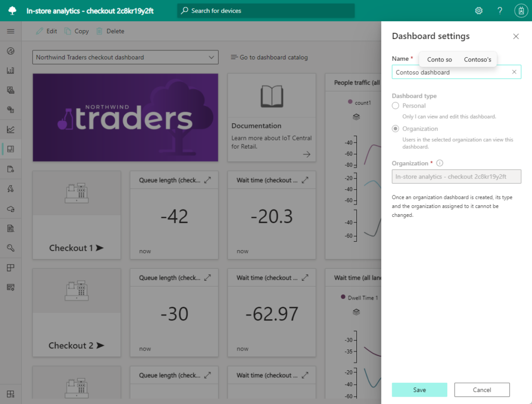Open the settings gear in the top bar
Screen dimensions: 532x404
478,10
